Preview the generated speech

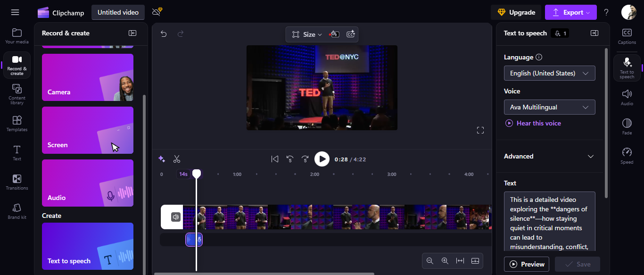(x=526, y=264)
